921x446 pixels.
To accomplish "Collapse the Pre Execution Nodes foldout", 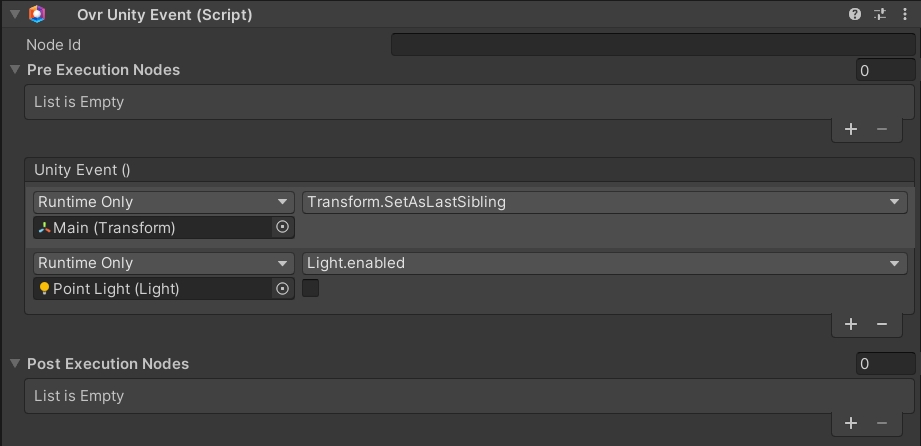I will pyautogui.click(x=14, y=70).
